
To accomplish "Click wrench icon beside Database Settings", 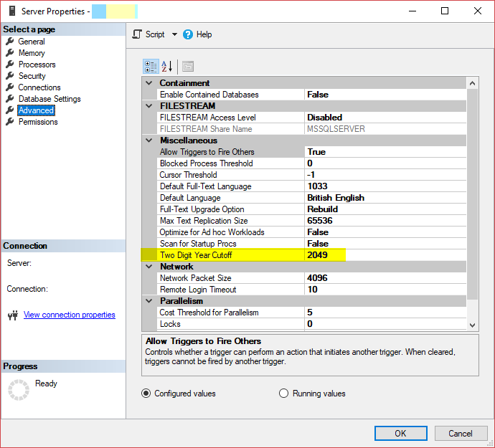I will click(x=10, y=98).
